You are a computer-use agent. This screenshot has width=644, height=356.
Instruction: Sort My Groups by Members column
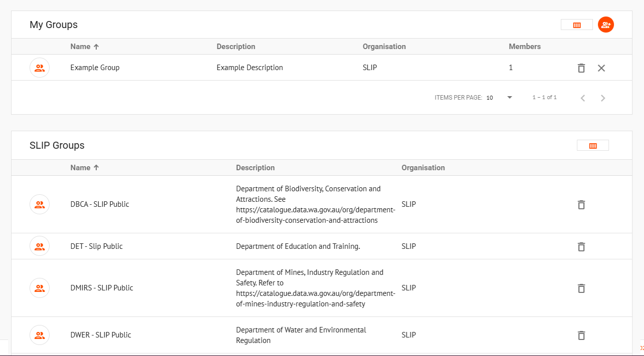click(x=525, y=47)
